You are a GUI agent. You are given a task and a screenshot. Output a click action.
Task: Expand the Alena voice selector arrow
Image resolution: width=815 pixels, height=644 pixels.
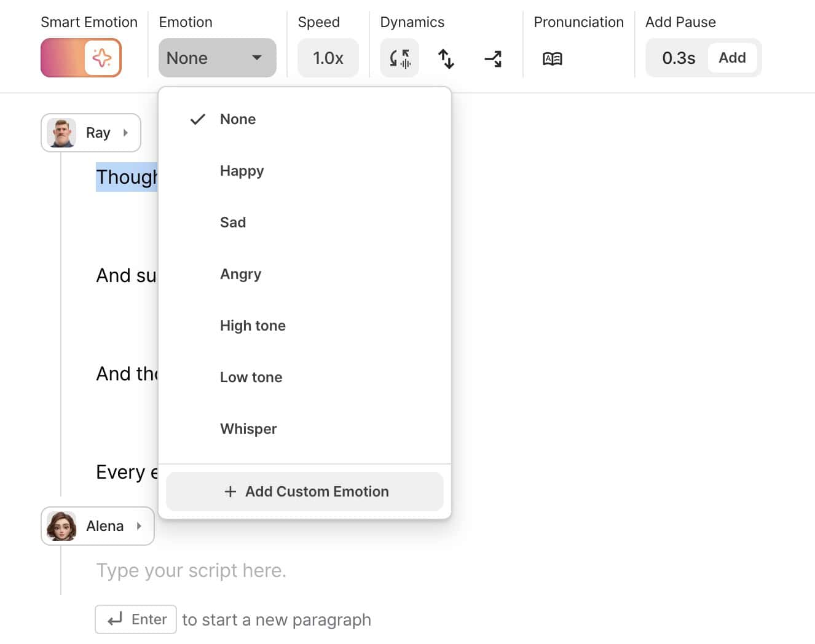[139, 526]
